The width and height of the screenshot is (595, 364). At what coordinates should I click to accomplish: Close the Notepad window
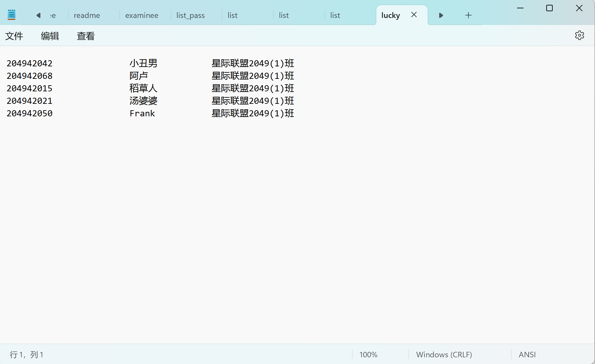tap(579, 8)
